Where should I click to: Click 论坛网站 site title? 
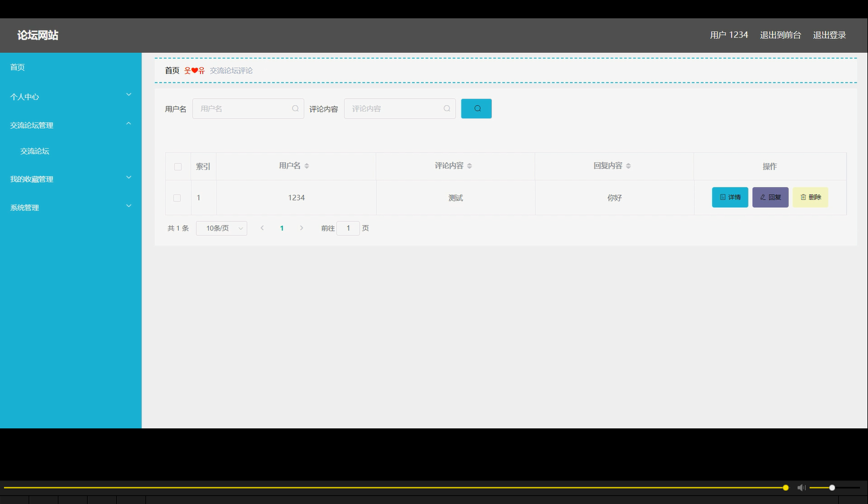click(x=38, y=35)
